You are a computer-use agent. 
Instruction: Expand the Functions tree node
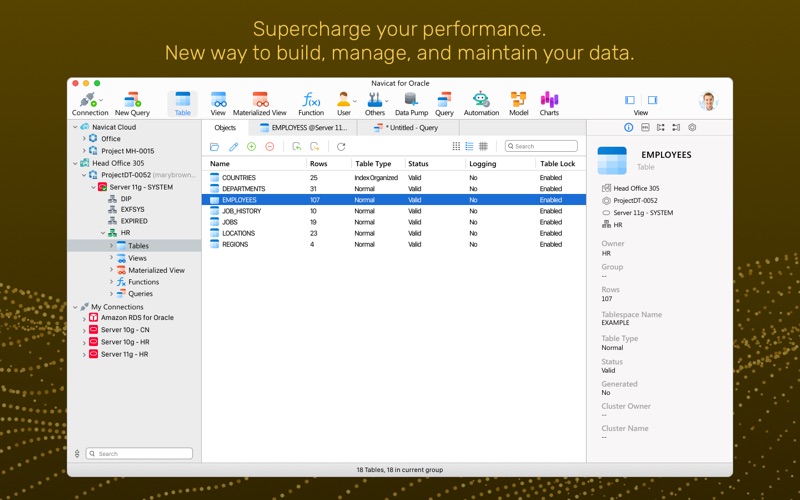[x=111, y=282]
